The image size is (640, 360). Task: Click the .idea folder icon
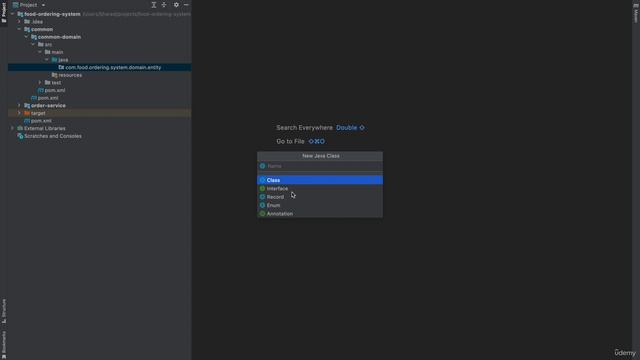27,22
